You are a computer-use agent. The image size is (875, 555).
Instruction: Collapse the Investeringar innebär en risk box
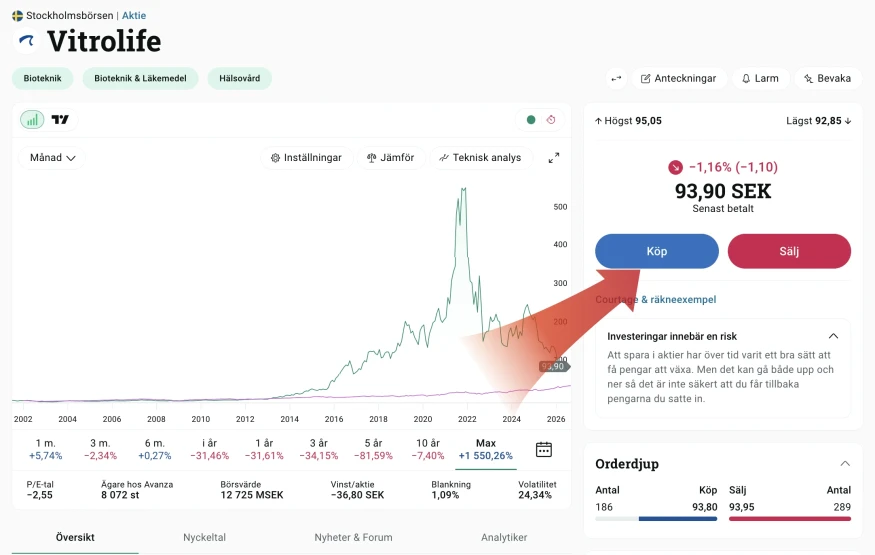(x=833, y=336)
